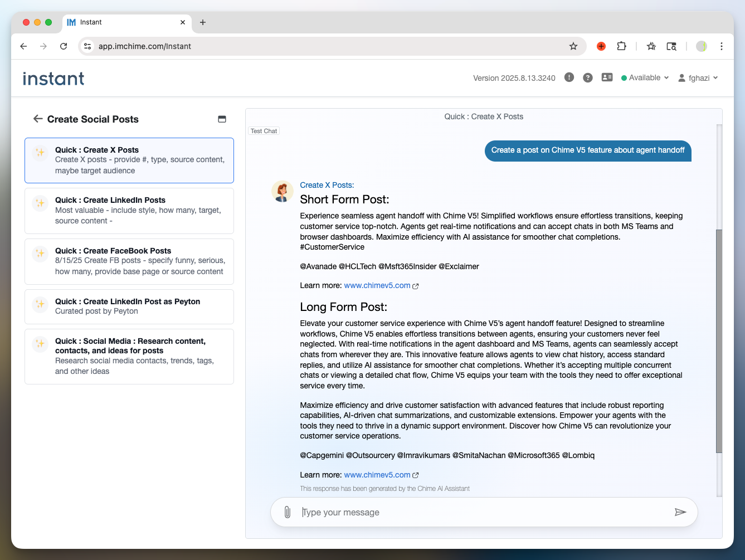This screenshot has height=560, width=745.
Task: Click sparkle icon on Social Media Research
Action: pos(40,343)
